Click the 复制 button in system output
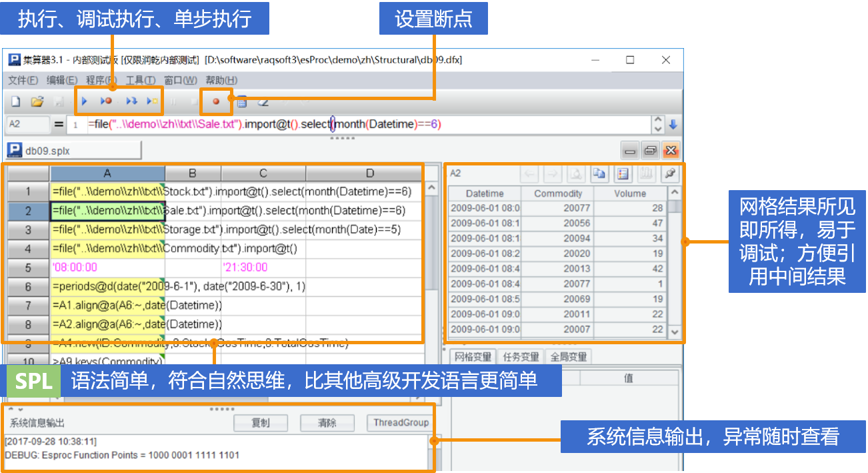This screenshot has width=868, height=473. coord(260,423)
